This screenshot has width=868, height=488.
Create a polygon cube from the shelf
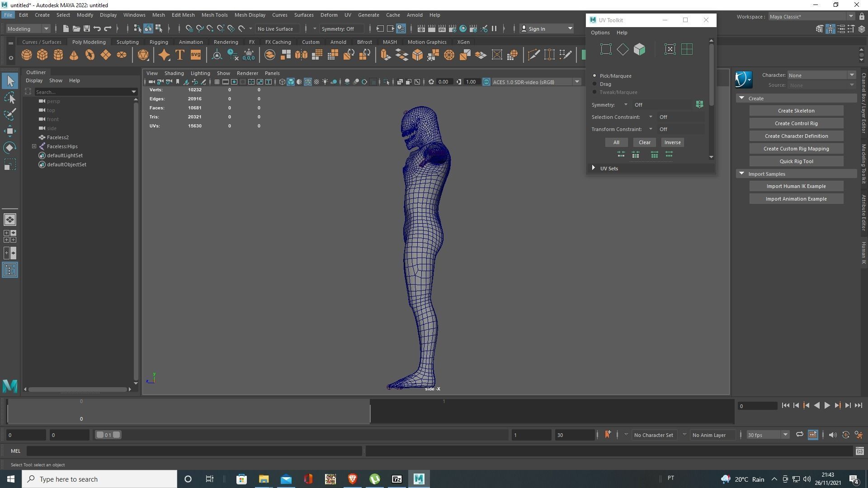42,55
